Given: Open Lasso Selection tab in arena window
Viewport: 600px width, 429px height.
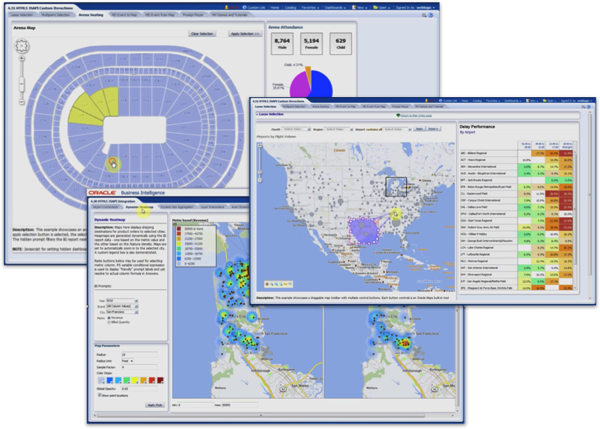Looking at the screenshot, I should pos(22,15).
